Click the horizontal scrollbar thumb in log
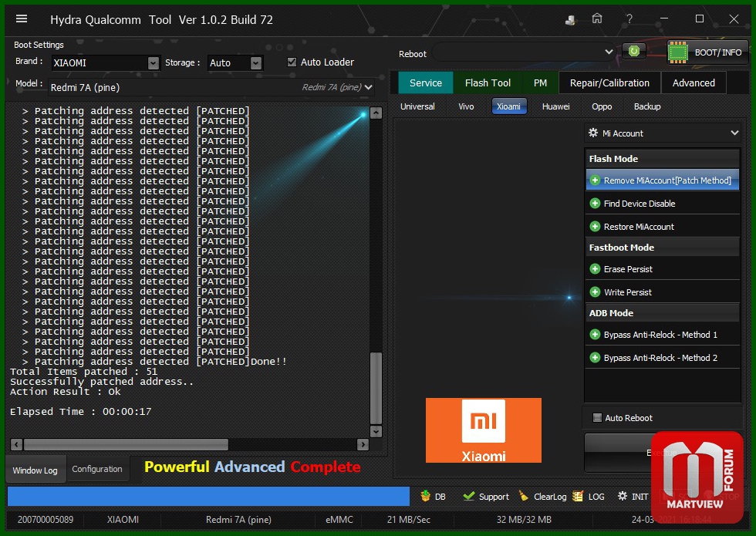The width and height of the screenshot is (756, 536). 127,444
